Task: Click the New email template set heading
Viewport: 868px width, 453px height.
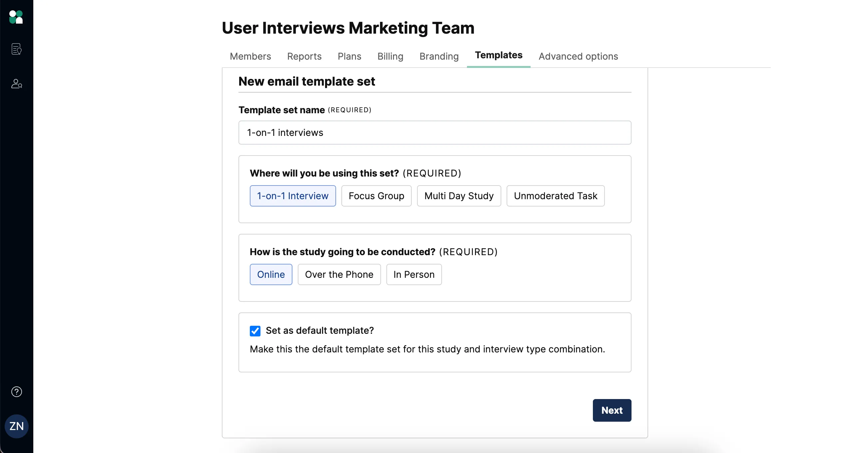Action: coord(307,81)
